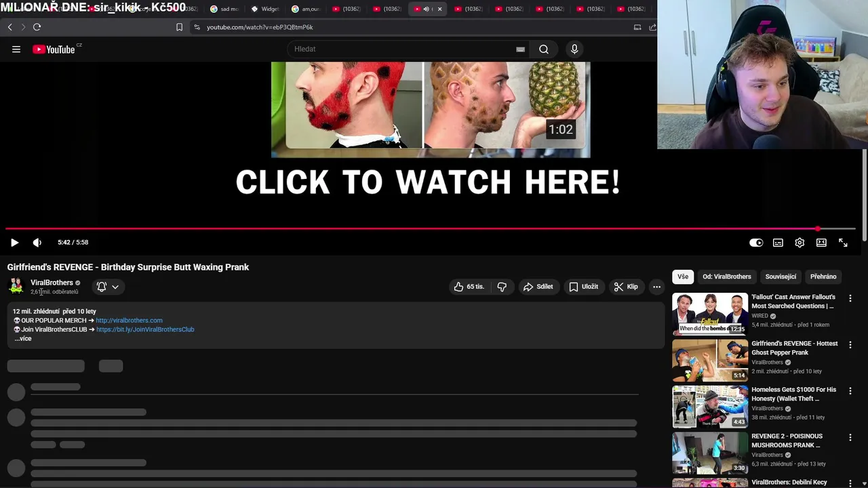This screenshot has height=488, width=868.
Task: Select the Od: ViralBrothers chip
Action: pyautogui.click(x=727, y=277)
